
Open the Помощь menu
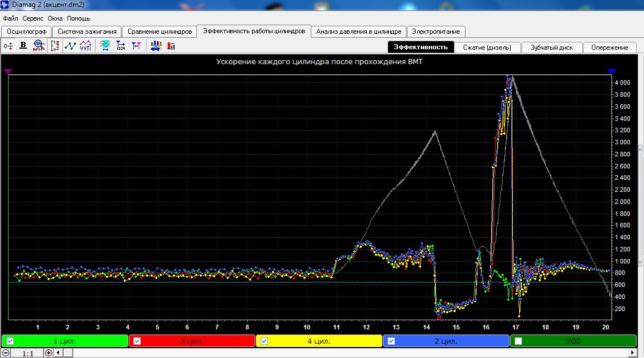[x=78, y=18]
